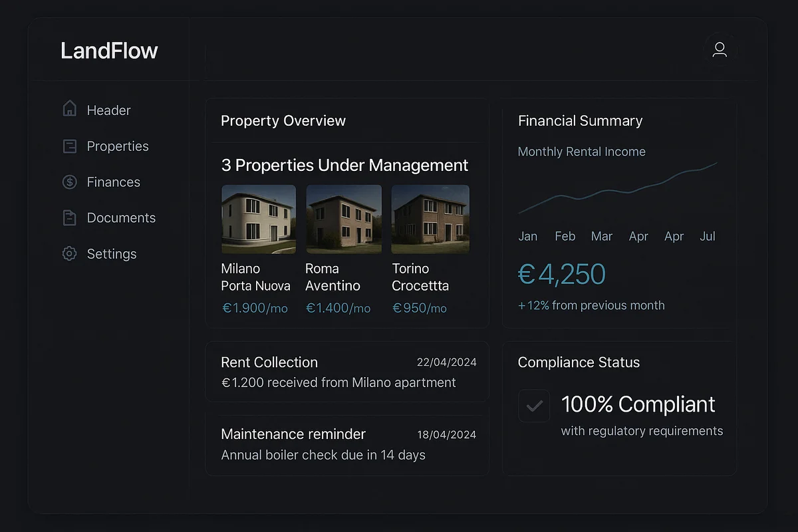
Task: Select the Finances sidebar entry
Action: click(x=113, y=182)
